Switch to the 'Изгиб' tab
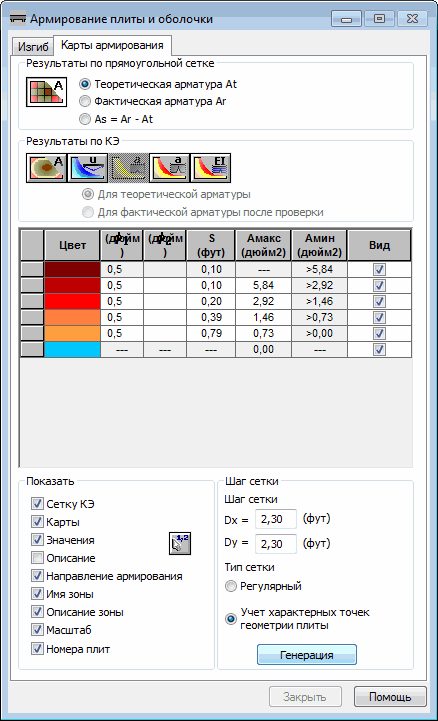Viewport: 438px width, 721px height. point(33,47)
